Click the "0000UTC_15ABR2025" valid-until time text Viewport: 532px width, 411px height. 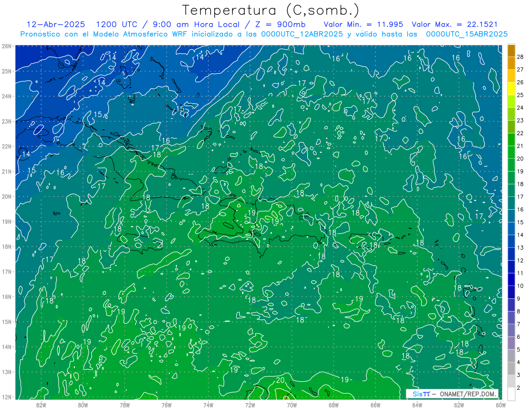[x=466, y=34]
